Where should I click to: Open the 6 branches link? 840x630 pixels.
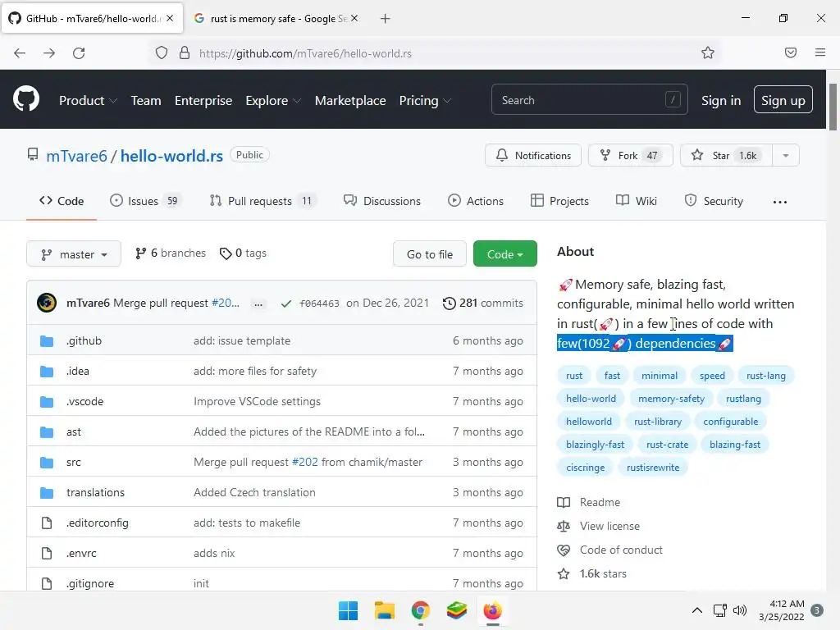tap(171, 253)
